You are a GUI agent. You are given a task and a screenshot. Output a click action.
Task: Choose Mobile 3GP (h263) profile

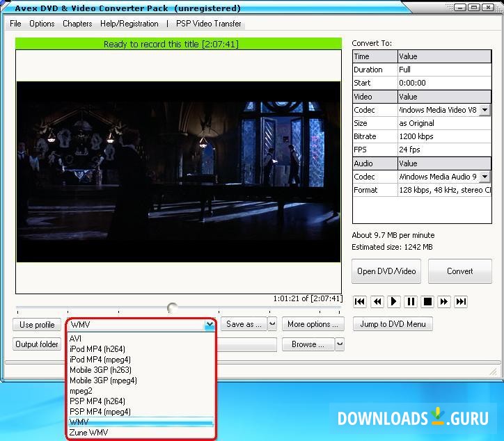tap(141, 369)
